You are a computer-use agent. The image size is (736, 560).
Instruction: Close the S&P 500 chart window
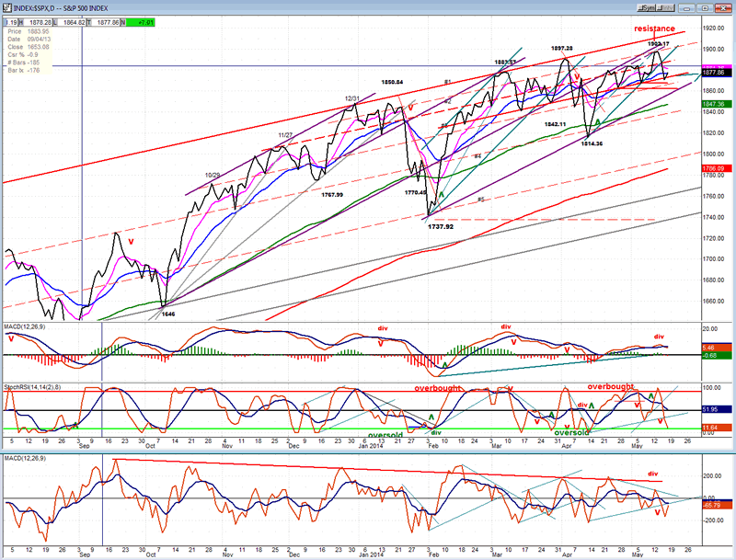point(723,8)
